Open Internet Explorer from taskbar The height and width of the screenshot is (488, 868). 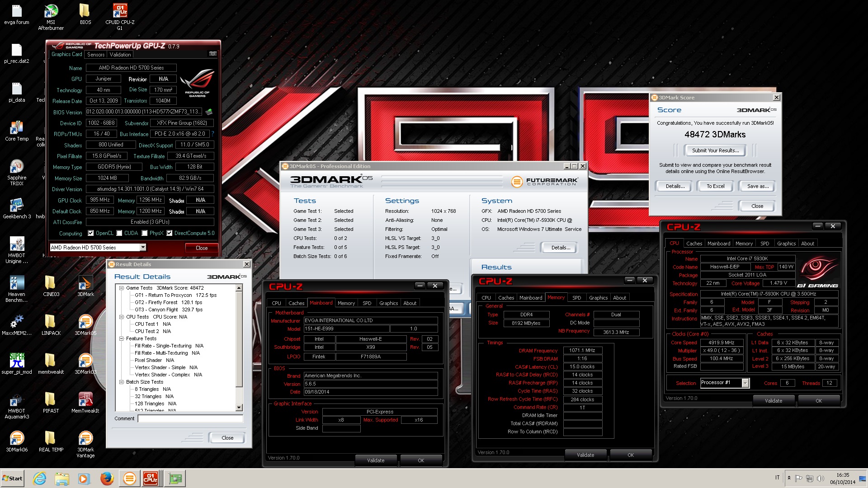[40, 478]
